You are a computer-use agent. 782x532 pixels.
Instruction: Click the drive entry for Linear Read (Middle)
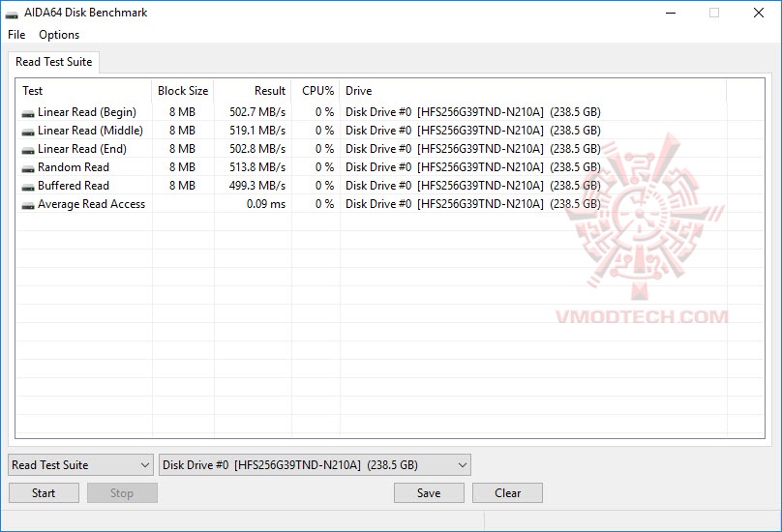pyautogui.click(x=473, y=131)
